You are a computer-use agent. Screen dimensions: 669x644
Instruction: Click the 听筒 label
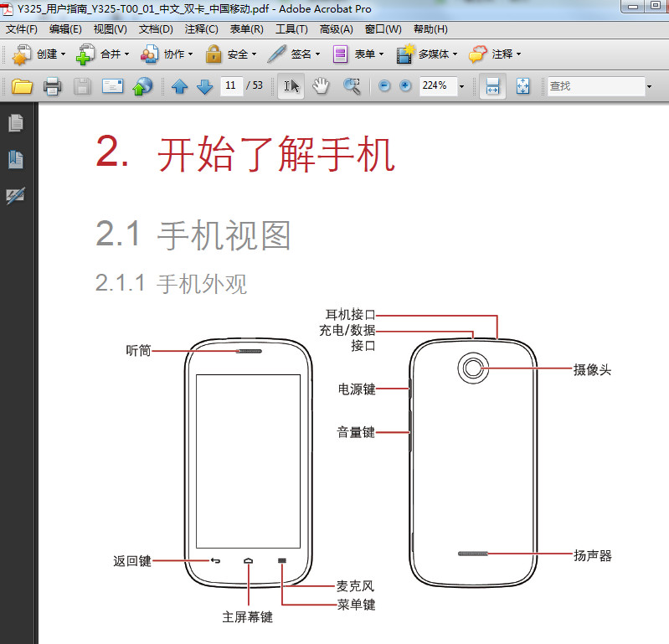pos(138,350)
